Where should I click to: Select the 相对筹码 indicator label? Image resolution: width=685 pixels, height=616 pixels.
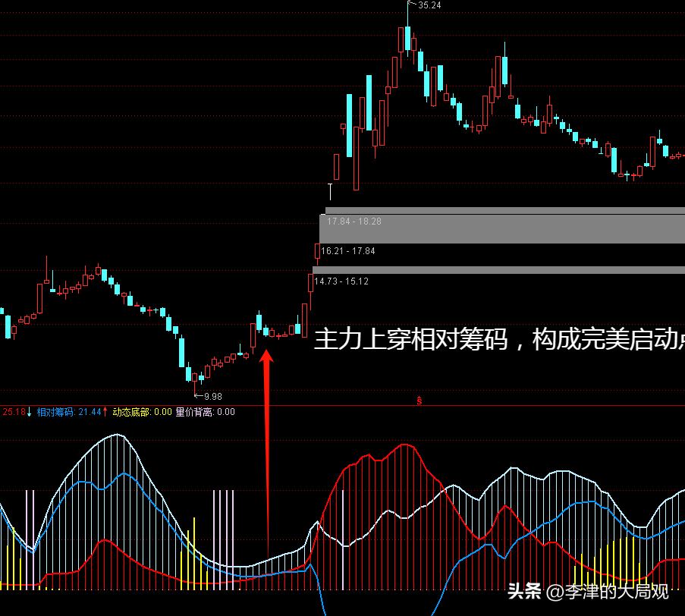[x=55, y=412]
